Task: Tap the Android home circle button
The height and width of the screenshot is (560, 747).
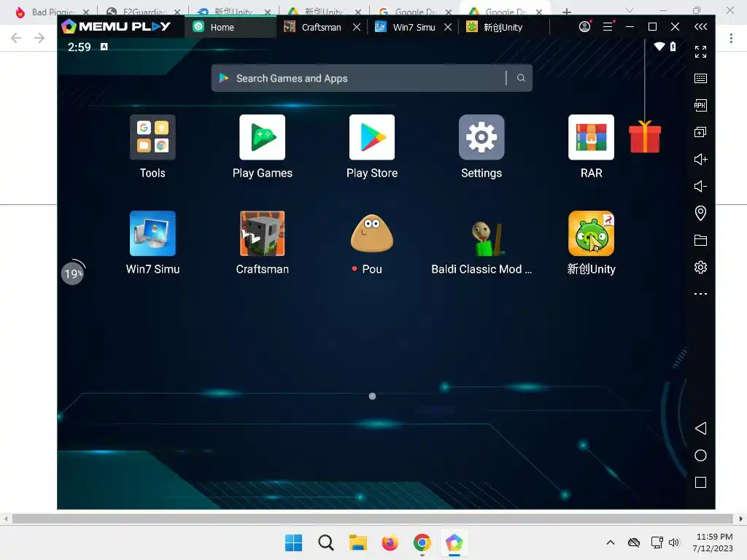Action: click(x=700, y=455)
